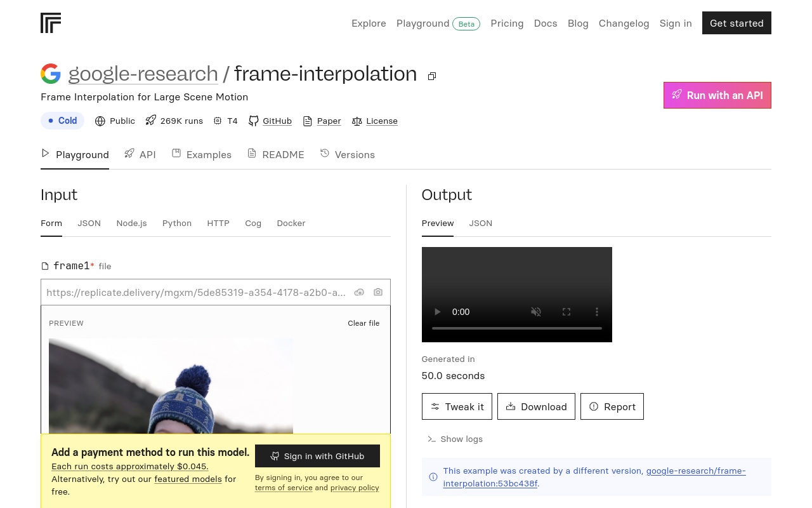Switch output view to JSON
The image size is (812, 508).
click(480, 224)
